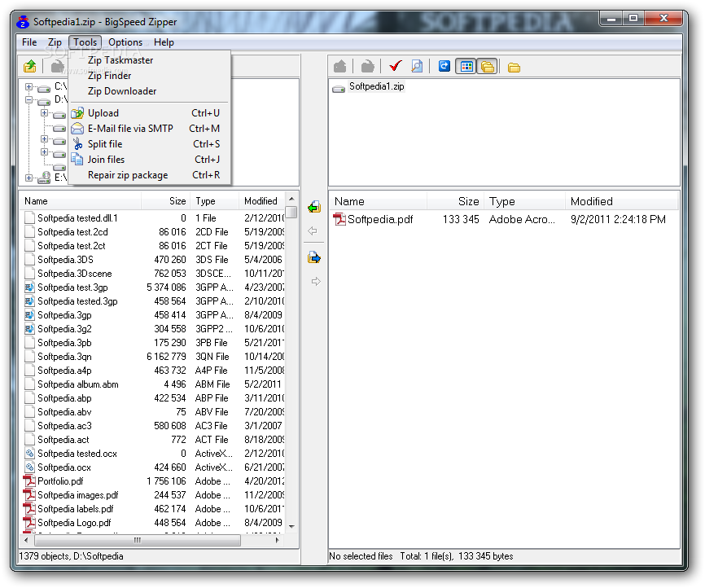Viewport: 705px width, 588px height.
Task: Click the vertical scrollbar up arrow in file list
Action: click(291, 199)
